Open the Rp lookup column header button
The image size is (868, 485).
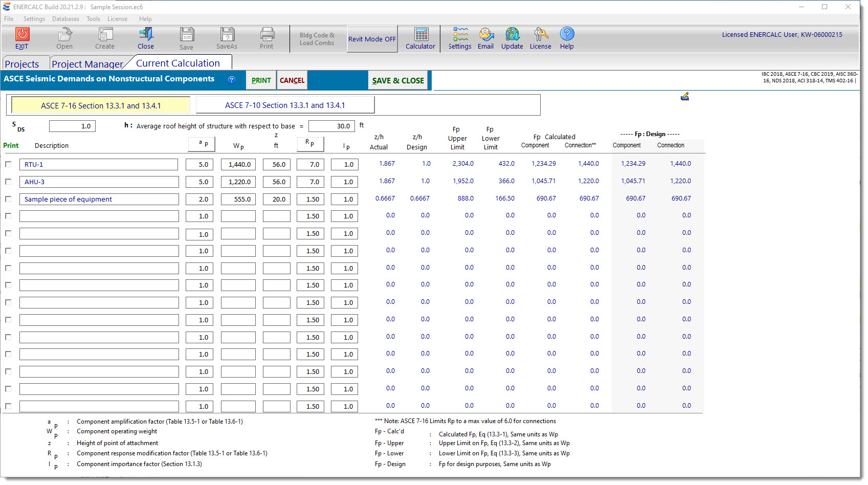point(310,144)
